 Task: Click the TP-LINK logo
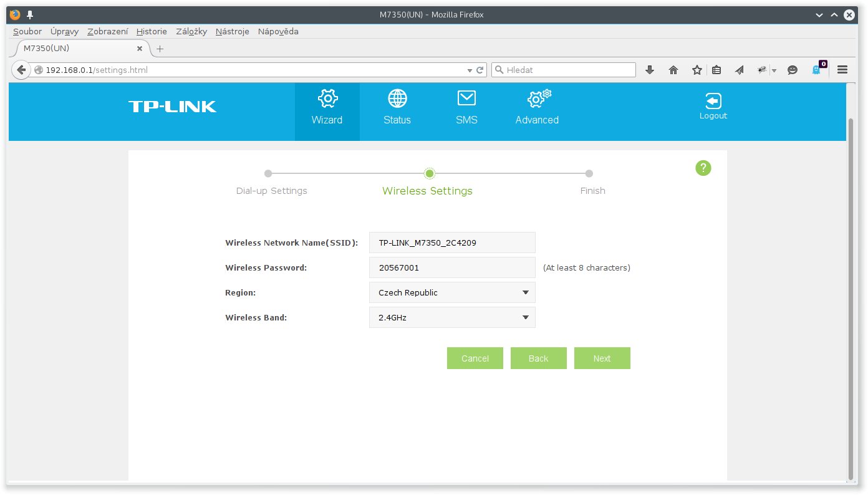[173, 107]
